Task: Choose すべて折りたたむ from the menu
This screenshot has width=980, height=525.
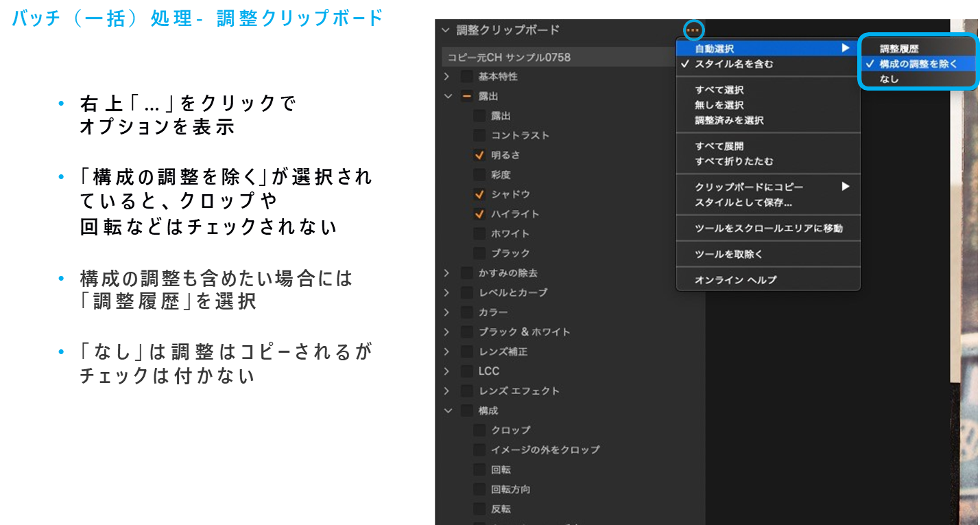Action: pos(767,161)
